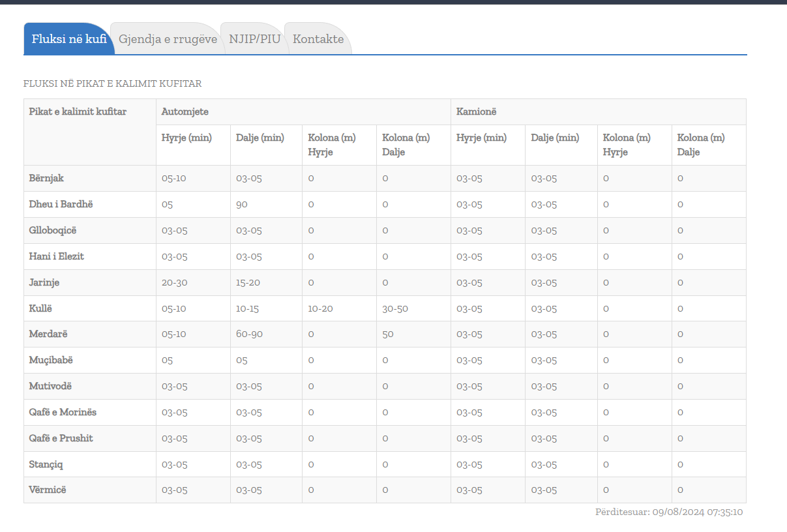The width and height of the screenshot is (787, 532).
Task: Click the 90 exit value for Dheu i Bardhë
Action: (x=242, y=204)
